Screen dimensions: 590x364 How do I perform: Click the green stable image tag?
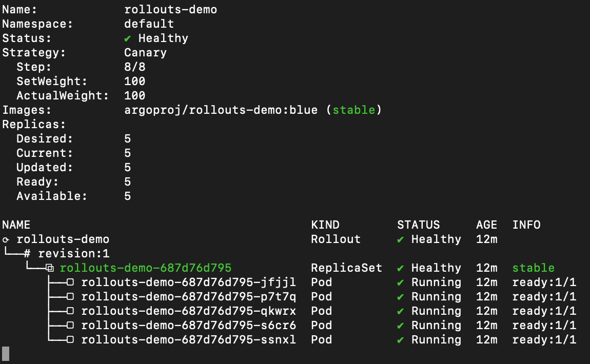(x=353, y=110)
